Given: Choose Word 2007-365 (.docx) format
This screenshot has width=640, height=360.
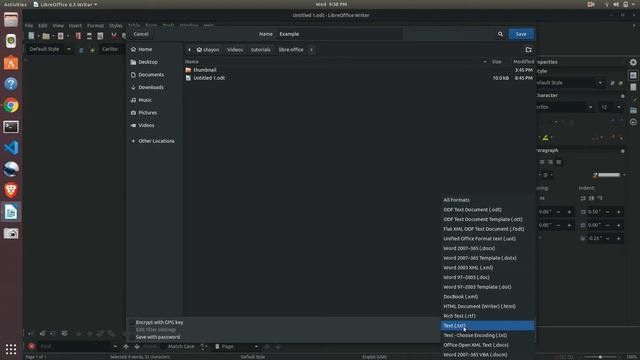Looking at the screenshot, I should coord(487,249).
